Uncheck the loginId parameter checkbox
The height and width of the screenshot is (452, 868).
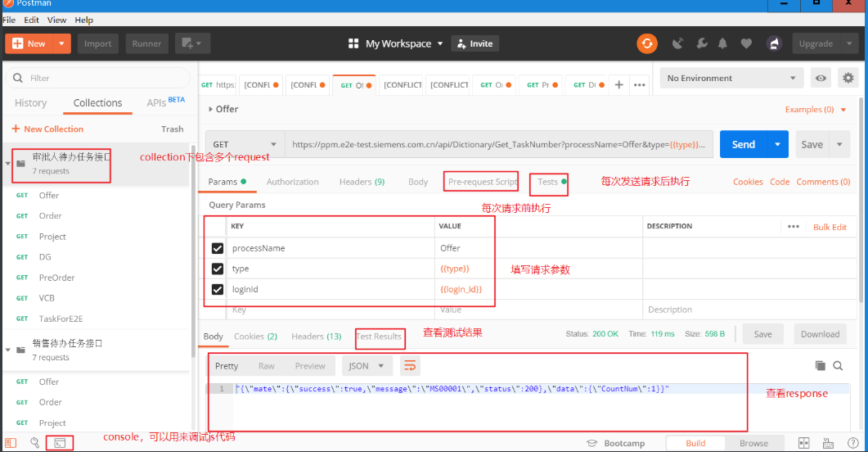[218, 289]
